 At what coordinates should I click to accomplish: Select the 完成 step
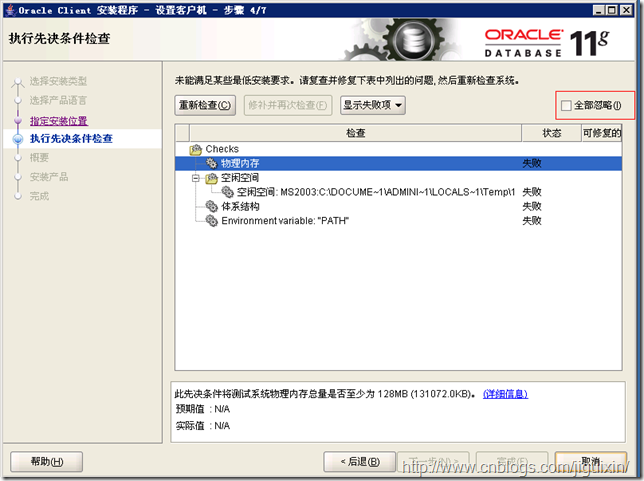pyautogui.click(x=39, y=196)
